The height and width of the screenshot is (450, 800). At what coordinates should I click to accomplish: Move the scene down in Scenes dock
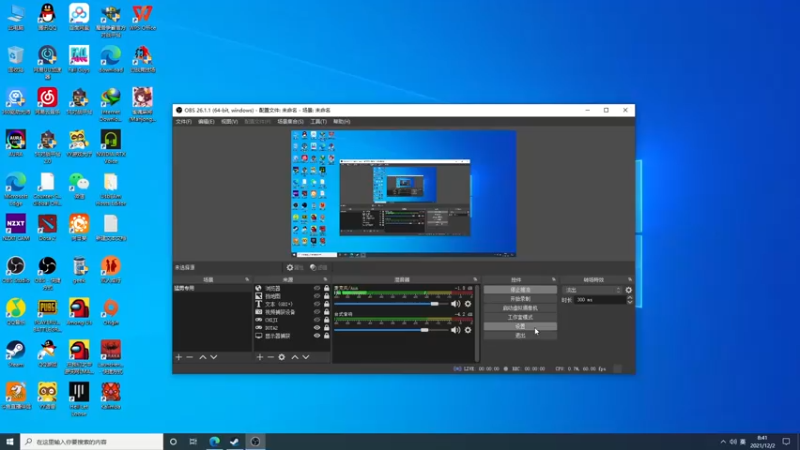pos(214,357)
